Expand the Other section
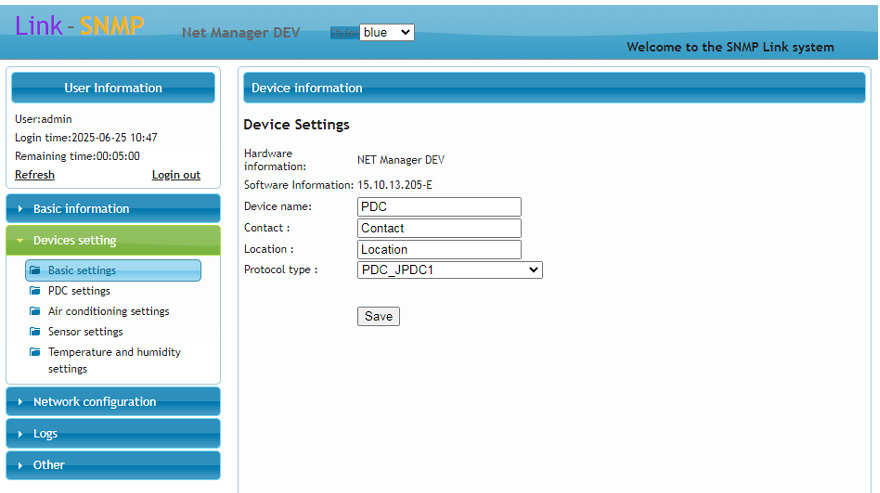The height and width of the screenshot is (493, 880). tap(113, 465)
